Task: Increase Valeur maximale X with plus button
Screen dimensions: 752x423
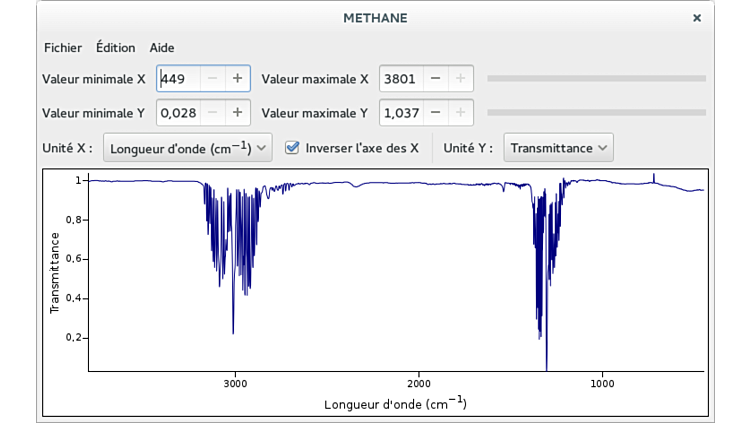Action: coord(460,78)
